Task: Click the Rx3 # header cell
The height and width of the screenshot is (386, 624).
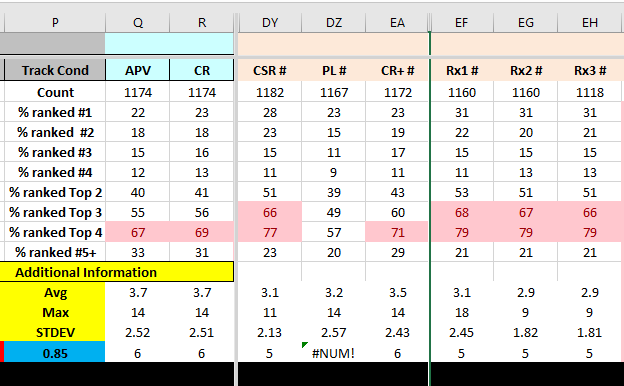Action: (590, 70)
